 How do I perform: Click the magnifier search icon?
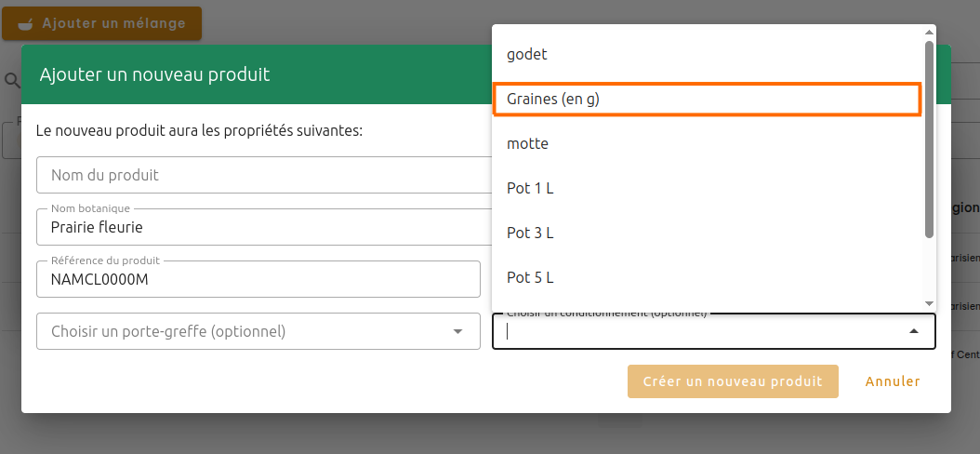12,81
